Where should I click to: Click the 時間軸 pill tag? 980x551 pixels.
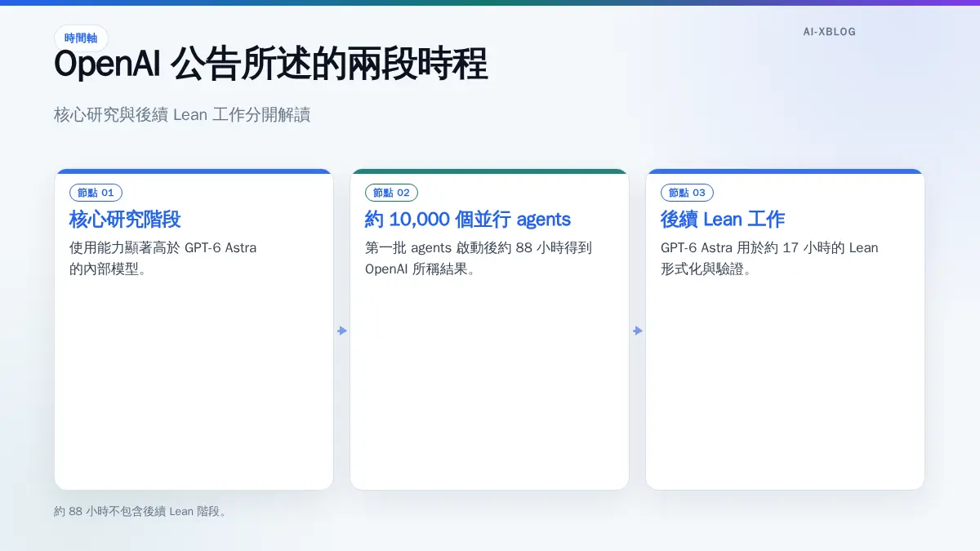coord(81,38)
